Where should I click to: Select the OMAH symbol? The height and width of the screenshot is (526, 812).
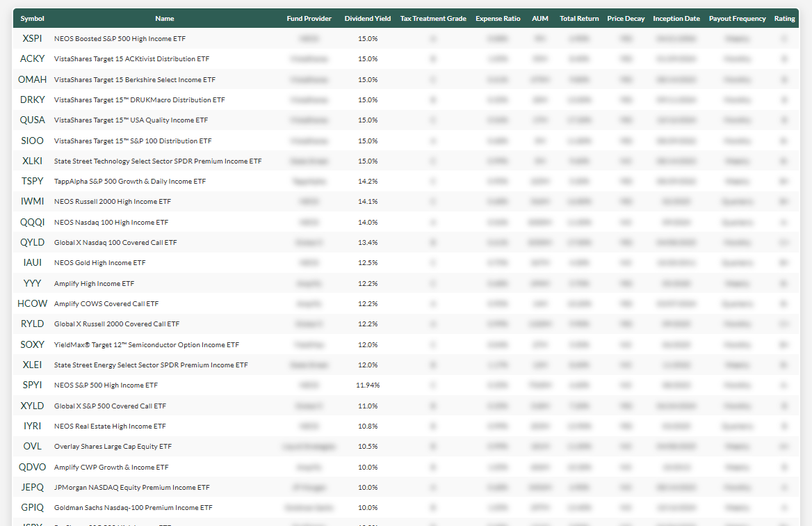pyautogui.click(x=32, y=80)
